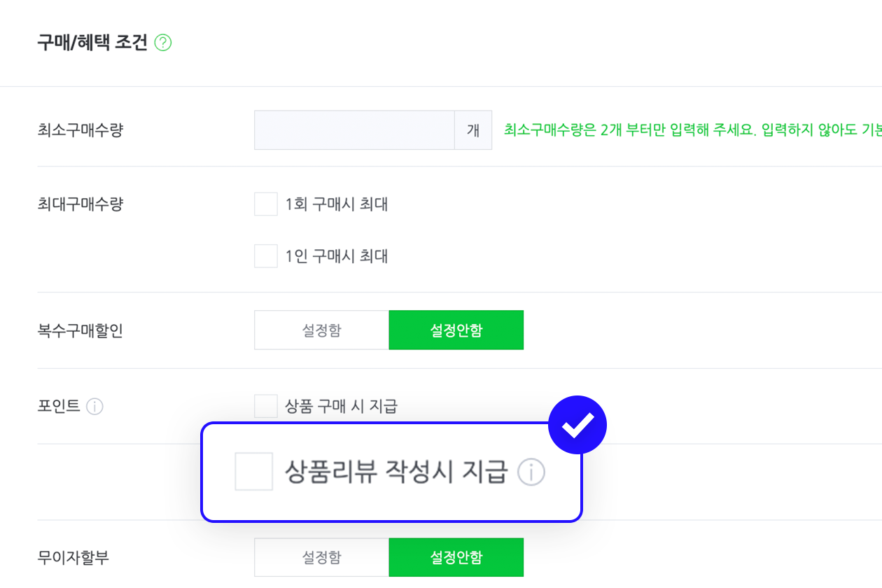Choose 설정함 for 무이자할부
Viewport: 882px width, 588px height.
click(322, 558)
